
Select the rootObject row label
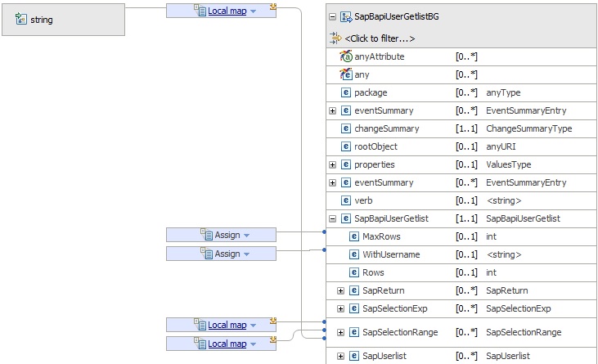point(375,146)
